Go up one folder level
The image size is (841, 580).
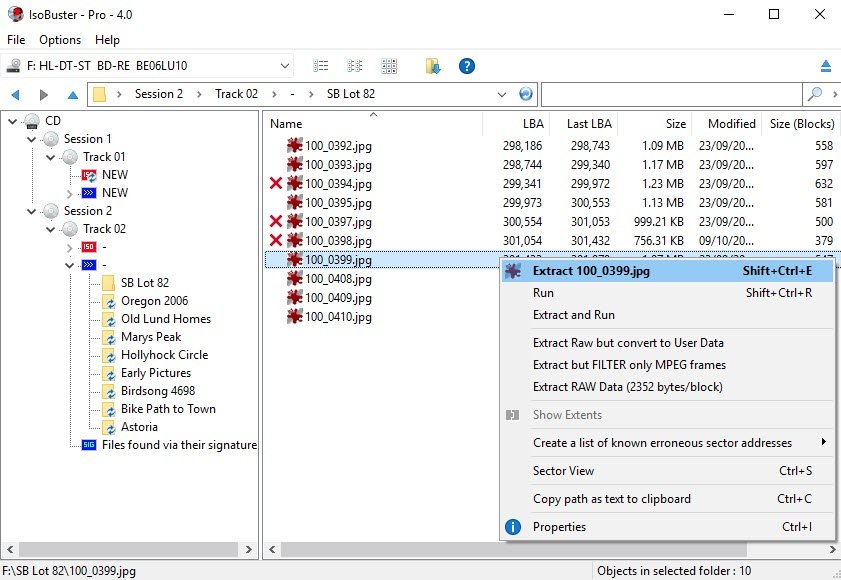(x=73, y=95)
